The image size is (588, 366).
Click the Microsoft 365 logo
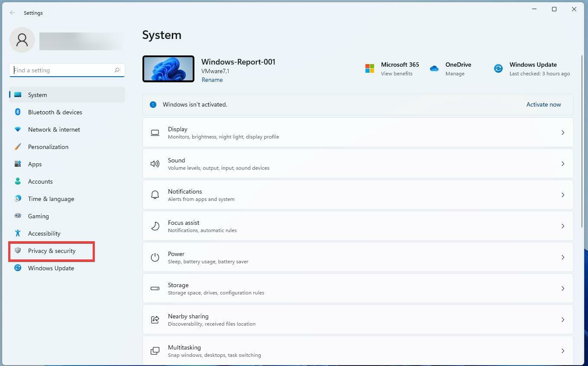[x=369, y=68]
